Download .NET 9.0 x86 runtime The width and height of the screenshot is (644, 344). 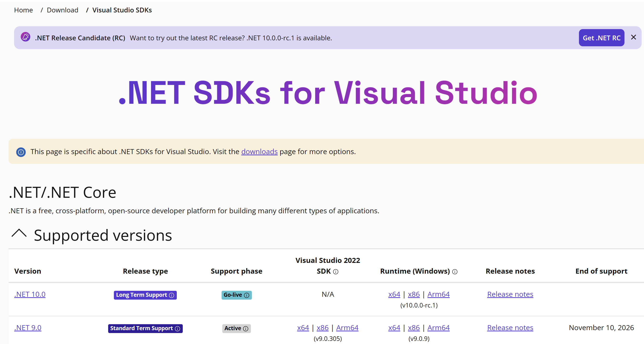click(414, 328)
